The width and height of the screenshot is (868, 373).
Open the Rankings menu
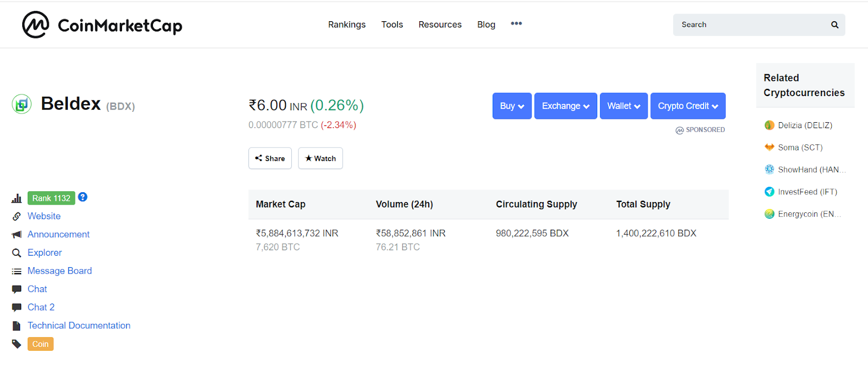coord(347,24)
